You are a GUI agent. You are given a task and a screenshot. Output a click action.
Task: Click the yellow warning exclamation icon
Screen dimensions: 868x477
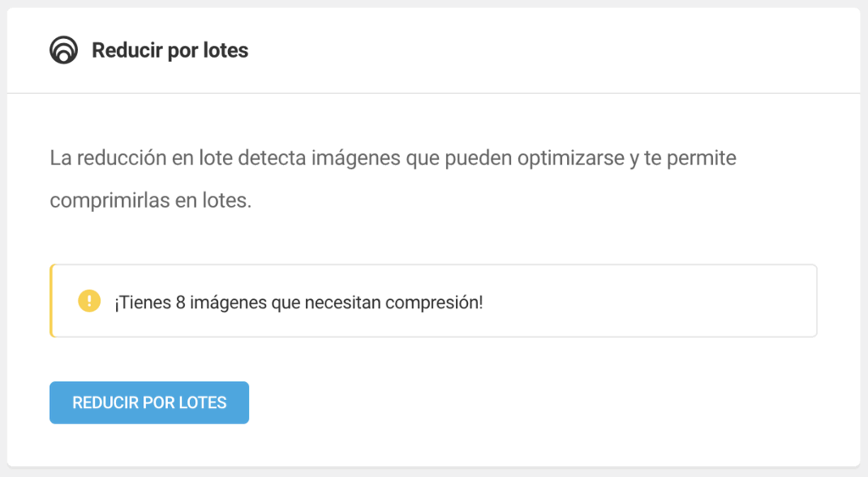coord(89,301)
